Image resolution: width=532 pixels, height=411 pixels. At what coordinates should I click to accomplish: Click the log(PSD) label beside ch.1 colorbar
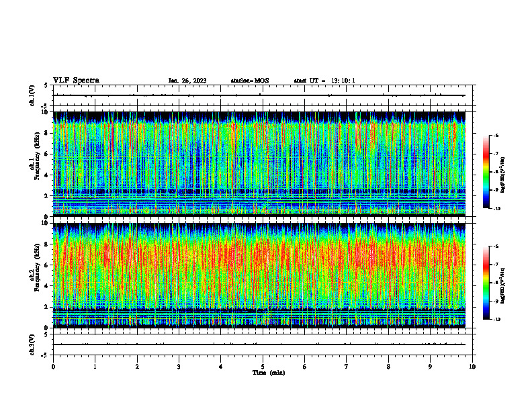[x=504, y=175]
